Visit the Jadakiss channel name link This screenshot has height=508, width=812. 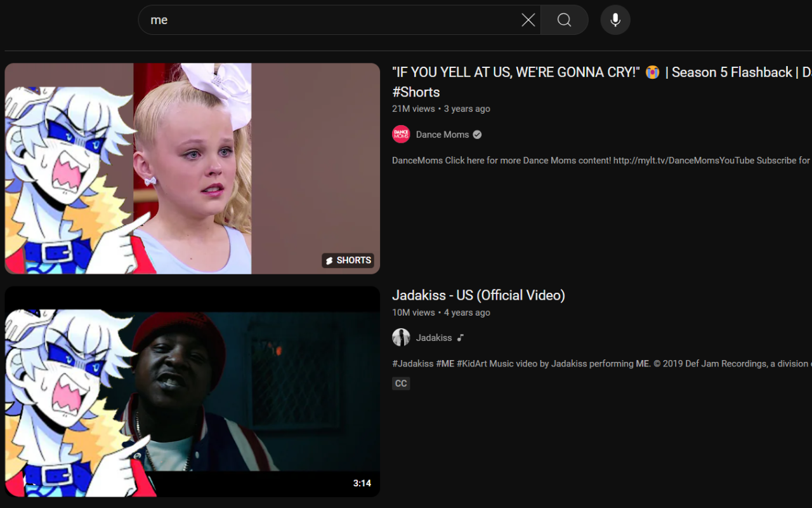click(434, 338)
